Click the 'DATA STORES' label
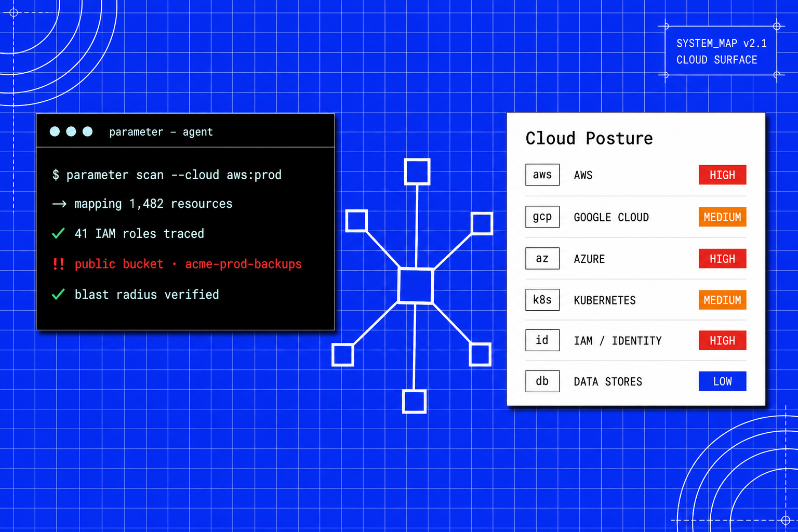Viewport: 798px width, 532px height. [608, 382]
